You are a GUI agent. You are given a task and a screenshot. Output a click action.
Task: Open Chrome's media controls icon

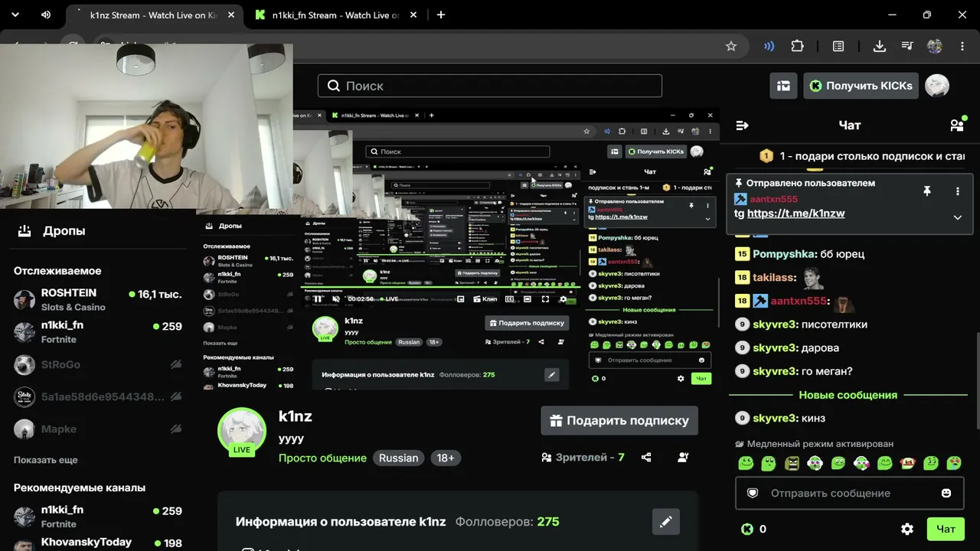[907, 46]
